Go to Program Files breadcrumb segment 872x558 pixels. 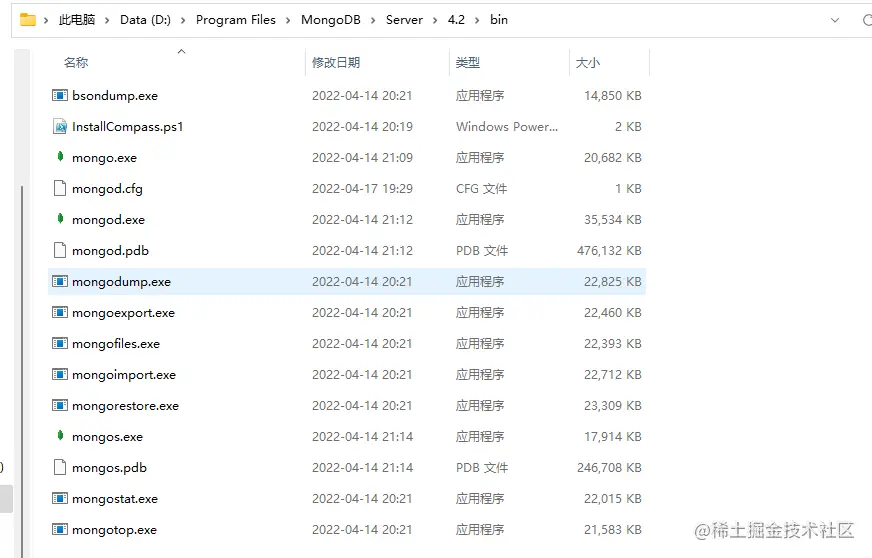235,20
